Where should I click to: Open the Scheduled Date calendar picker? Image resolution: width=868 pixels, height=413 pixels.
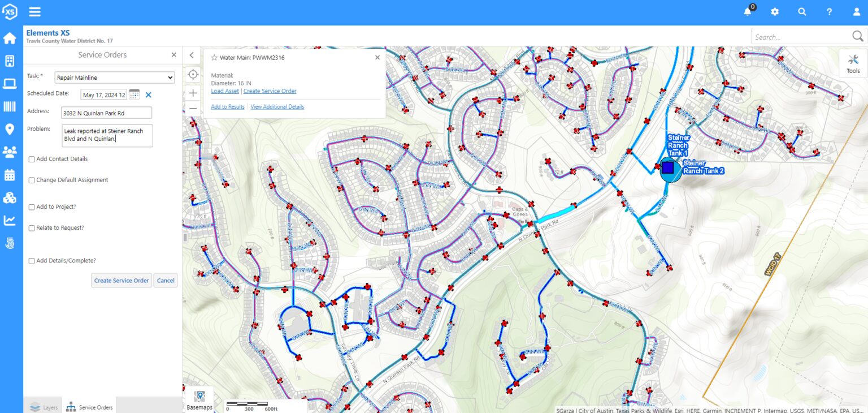click(x=134, y=94)
